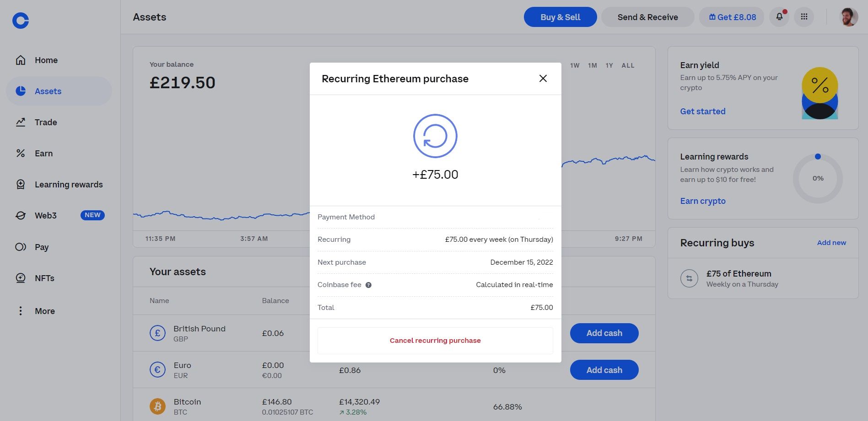Screen dimensions: 868x421
Task: Click Get started under Earn yield
Action: coord(703,111)
